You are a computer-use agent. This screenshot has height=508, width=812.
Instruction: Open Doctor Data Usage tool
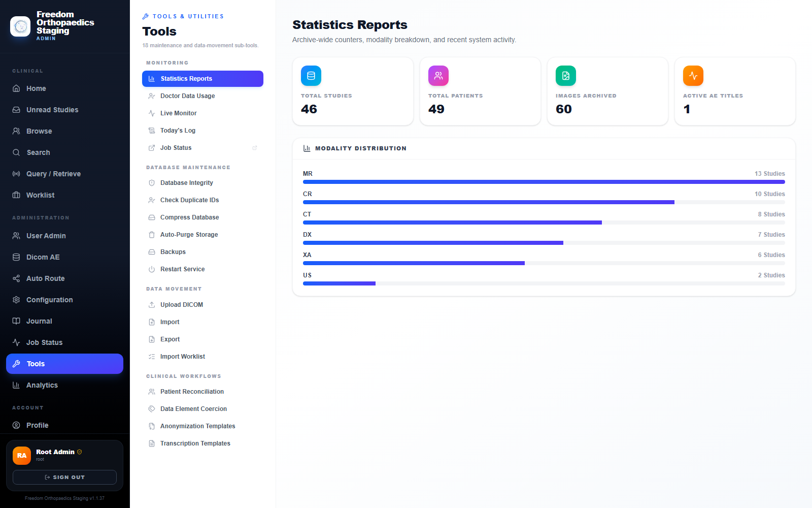click(202, 96)
